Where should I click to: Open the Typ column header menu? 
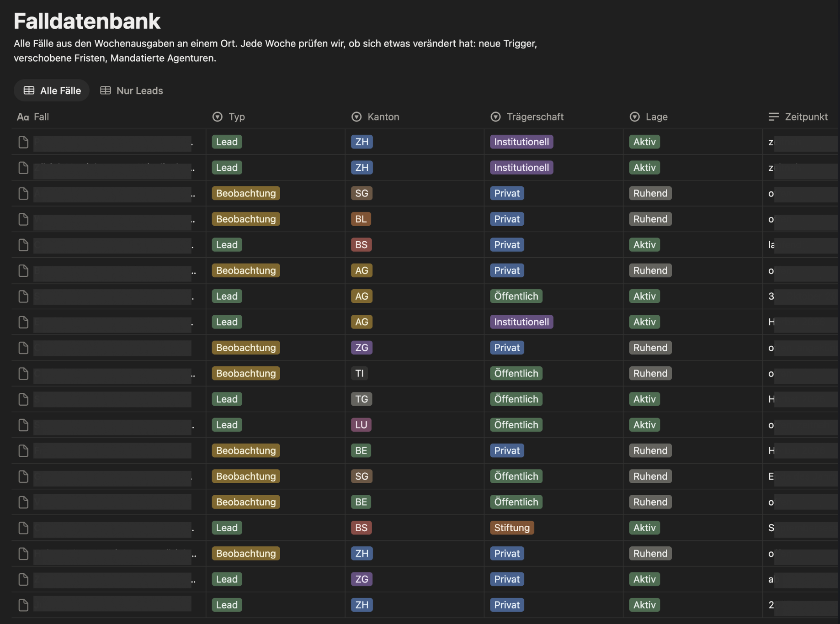(x=229, y=117)
